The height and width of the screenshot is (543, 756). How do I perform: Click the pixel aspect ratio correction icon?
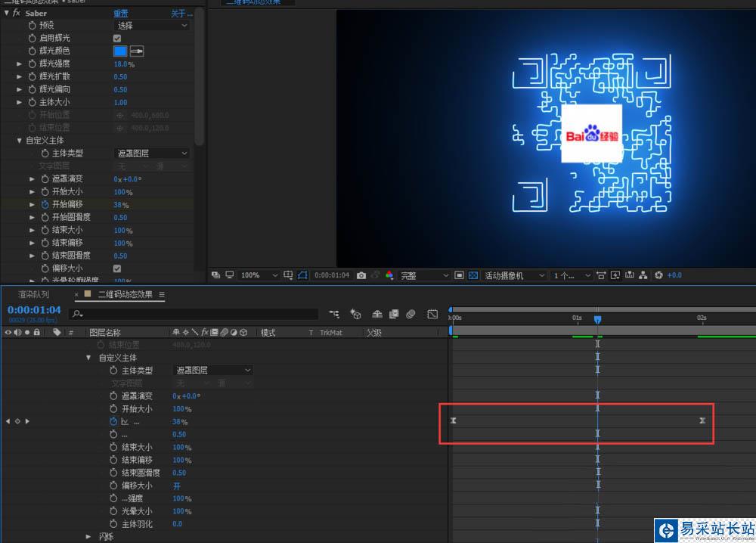[601, 275]
